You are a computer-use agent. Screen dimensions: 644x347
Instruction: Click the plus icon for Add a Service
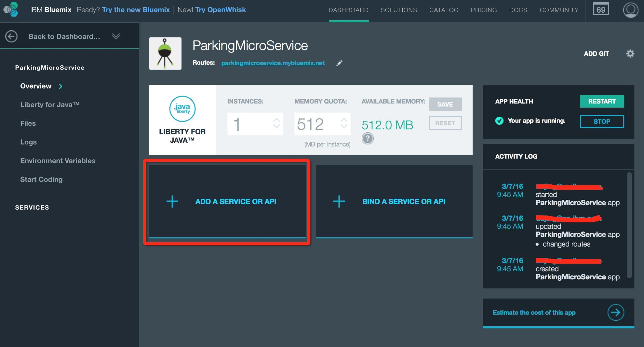pyautogui.click(x=172, y=201)
